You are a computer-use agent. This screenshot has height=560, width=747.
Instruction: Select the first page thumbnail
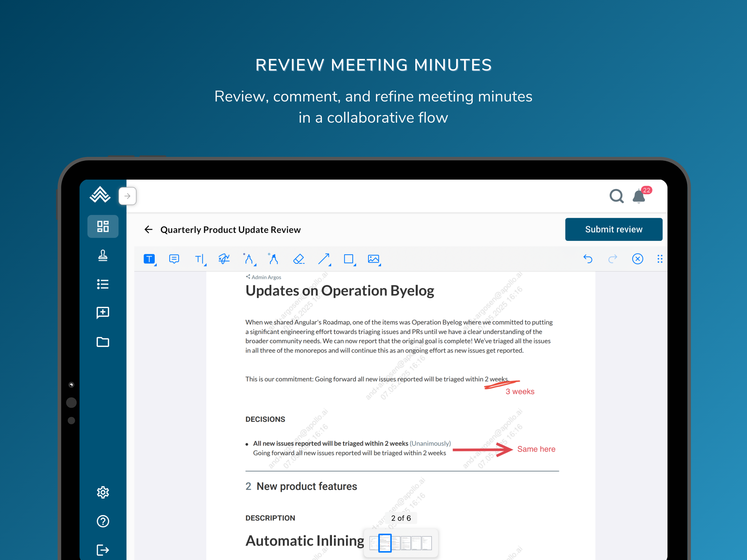tap(374, 543)
